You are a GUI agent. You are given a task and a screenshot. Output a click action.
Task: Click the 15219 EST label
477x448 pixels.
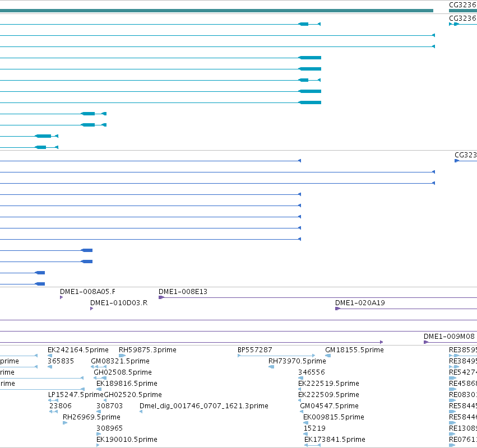coord(314,428)
